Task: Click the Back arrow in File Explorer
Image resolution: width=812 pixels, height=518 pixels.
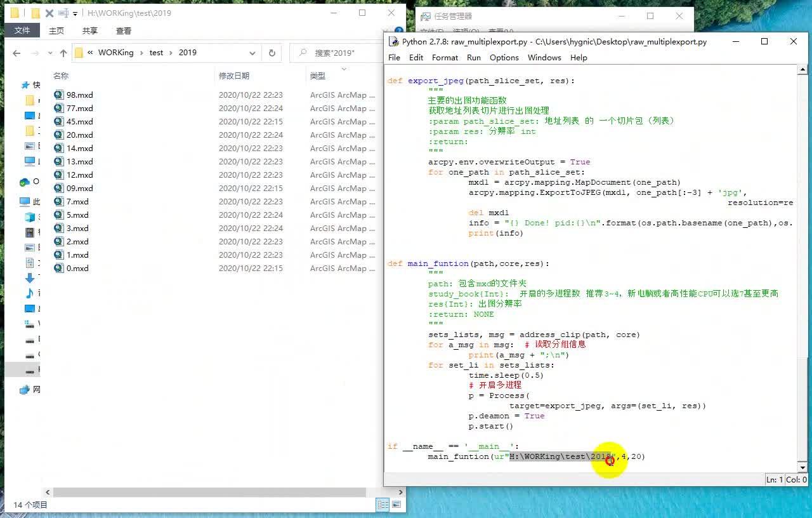Action: tap(16, 53)
